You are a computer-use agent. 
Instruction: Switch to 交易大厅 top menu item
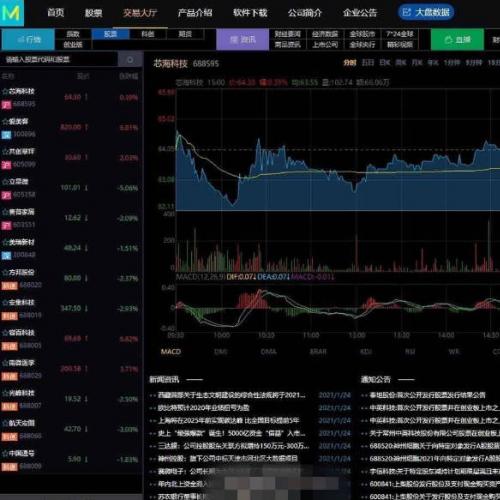tap(140, 13)
